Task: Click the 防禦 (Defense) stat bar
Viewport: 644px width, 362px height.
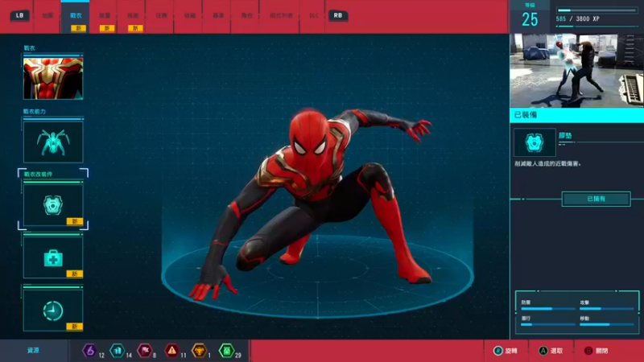Action: [x=548, y=309]
